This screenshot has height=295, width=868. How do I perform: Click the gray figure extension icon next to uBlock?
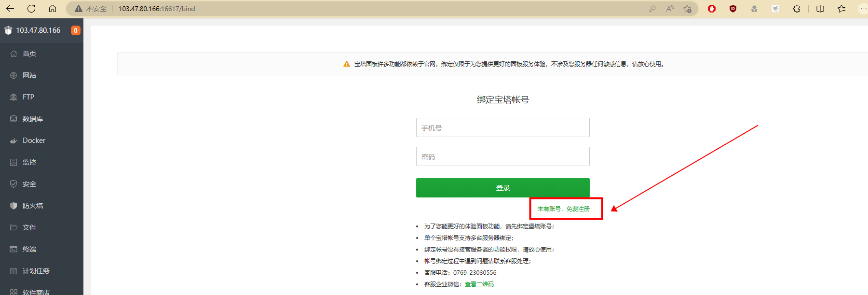click(754, 9)
